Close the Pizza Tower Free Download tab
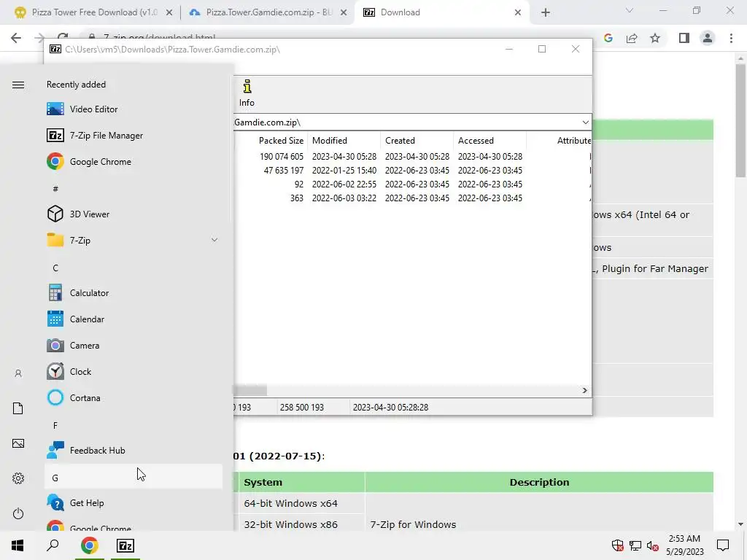This screenshot has width=747, height=560. tap(169, 13)
